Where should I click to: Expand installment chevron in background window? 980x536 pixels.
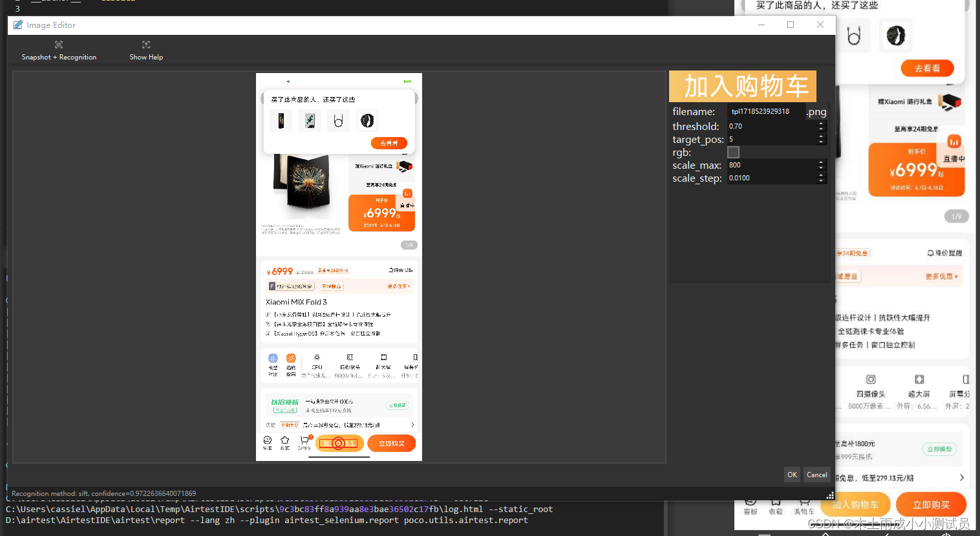961,478
